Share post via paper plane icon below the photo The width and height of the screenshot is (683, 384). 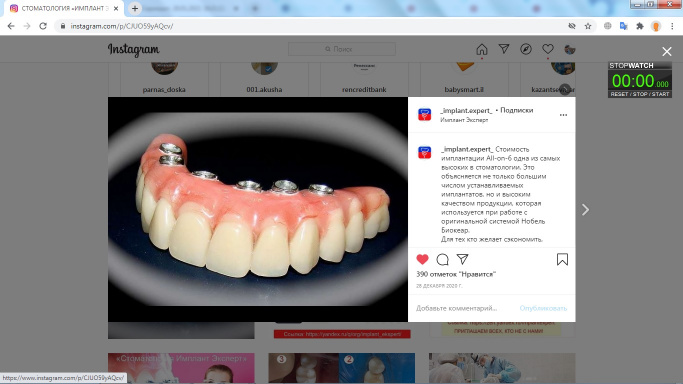pyautogui.click(x=462, y=259)
